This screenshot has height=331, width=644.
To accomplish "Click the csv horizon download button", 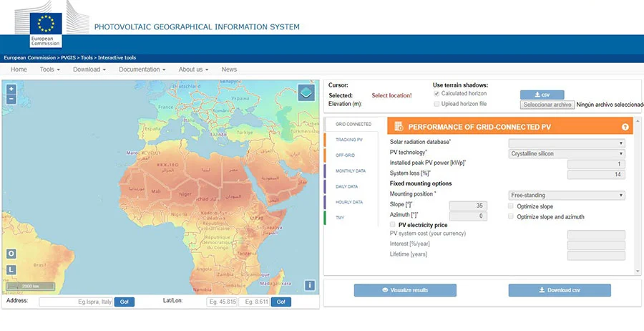I will pos(542,95).
